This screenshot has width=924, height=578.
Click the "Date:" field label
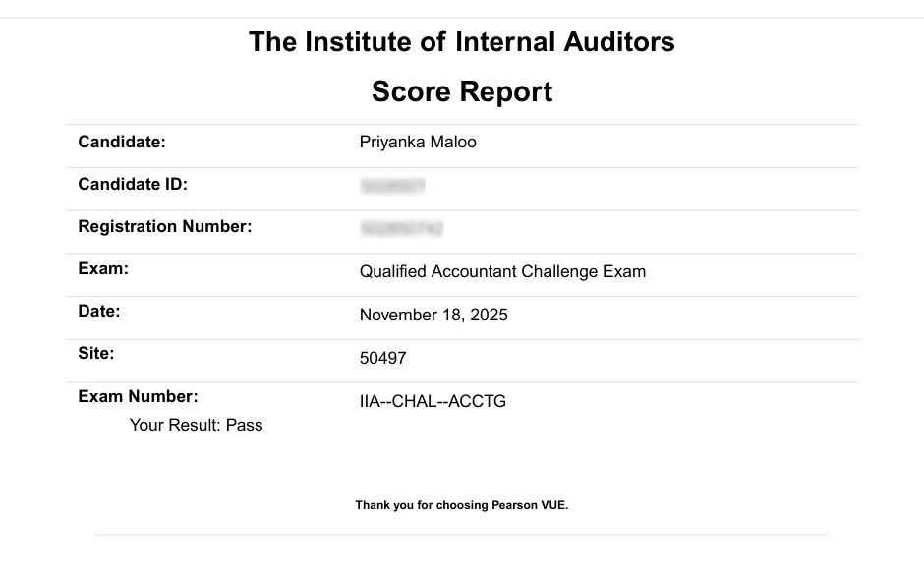(x=99, y=312)
